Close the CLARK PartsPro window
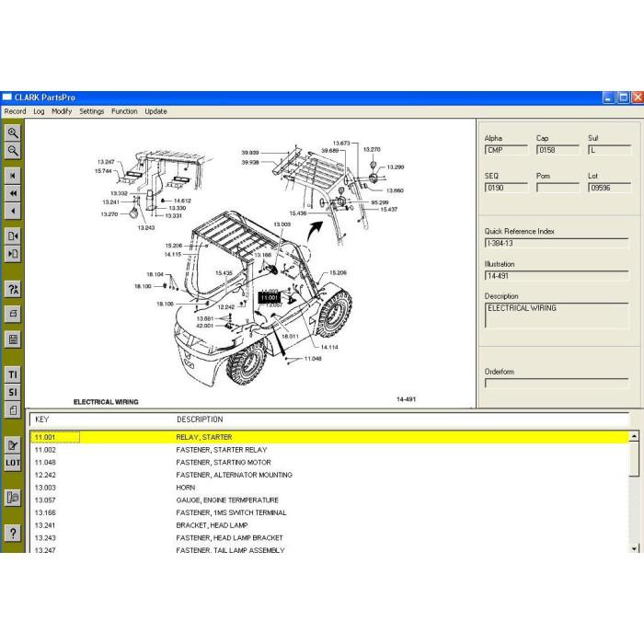This screenshot has height=644, width=644. point(638,98)
